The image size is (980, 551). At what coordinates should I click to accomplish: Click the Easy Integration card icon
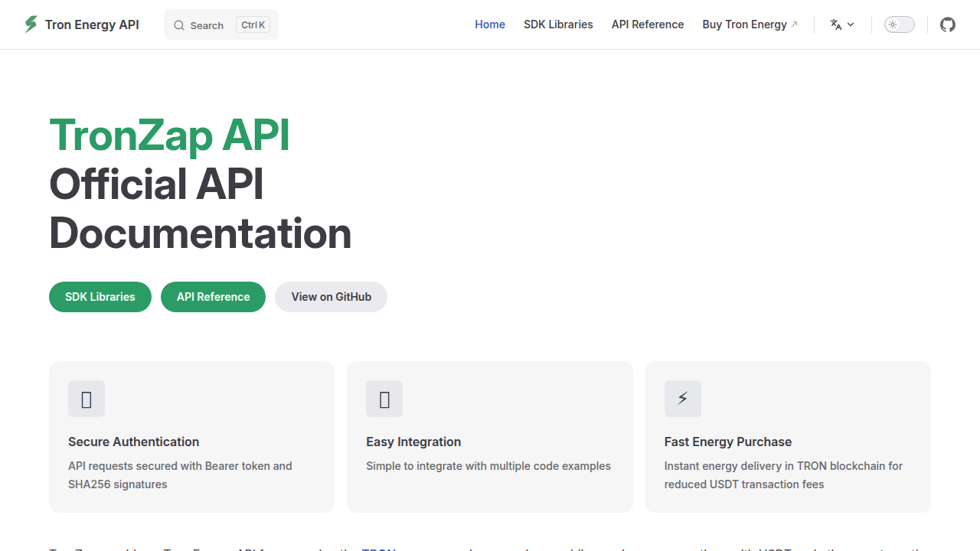(x=384, y=399)
